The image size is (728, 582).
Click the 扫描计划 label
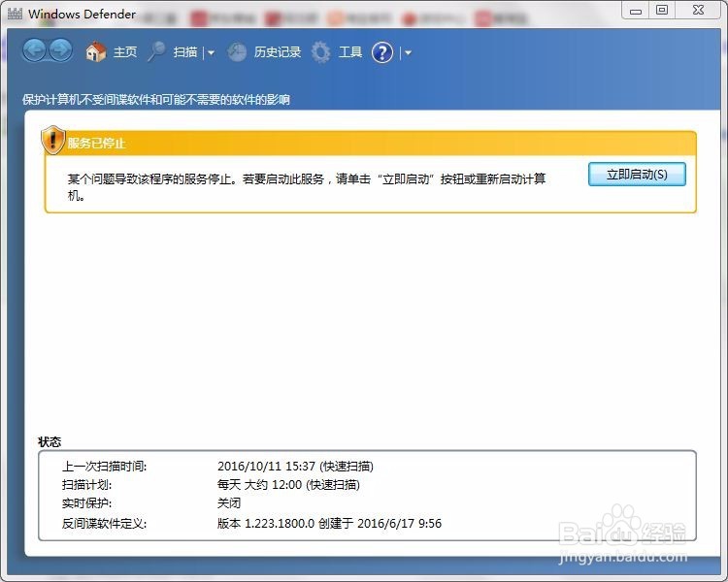(x=86, y=485)
